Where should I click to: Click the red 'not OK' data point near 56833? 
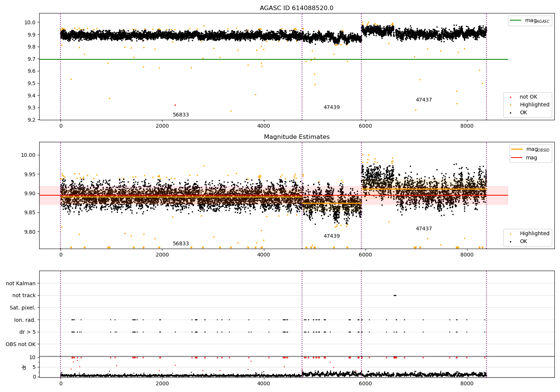point(175,105)
